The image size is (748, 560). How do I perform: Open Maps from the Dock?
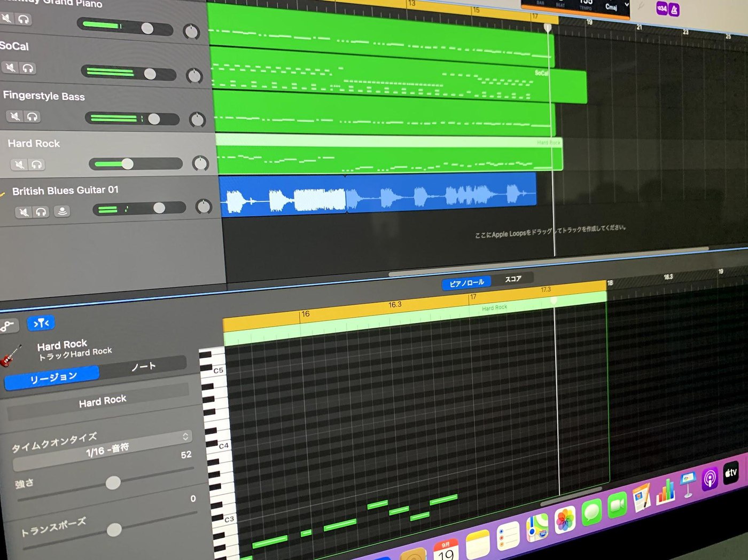(537, 527)
